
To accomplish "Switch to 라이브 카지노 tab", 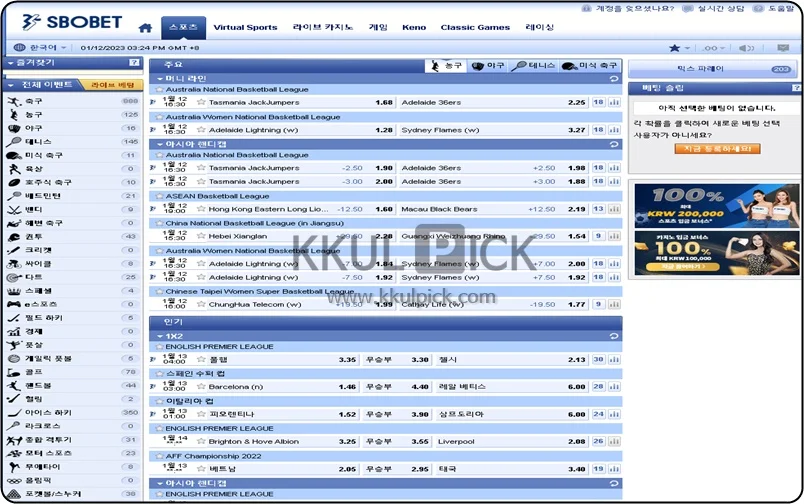I will click(x=323, y=27).
